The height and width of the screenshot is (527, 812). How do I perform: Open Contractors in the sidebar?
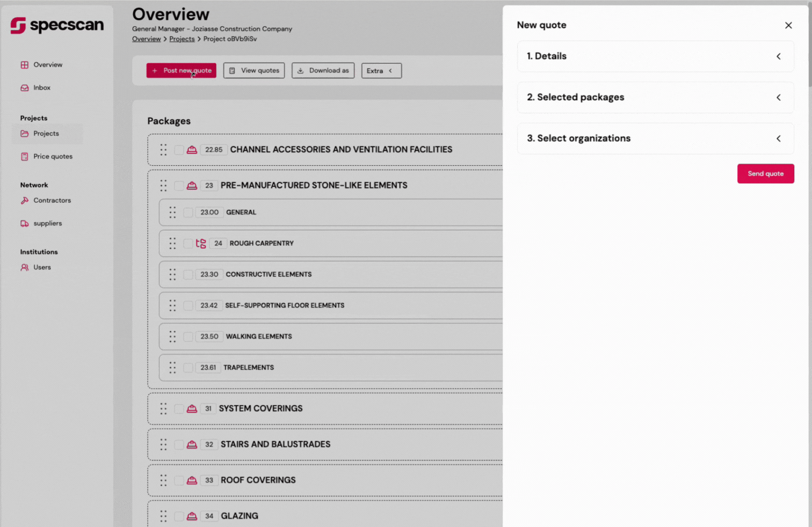tap(52, 201)
